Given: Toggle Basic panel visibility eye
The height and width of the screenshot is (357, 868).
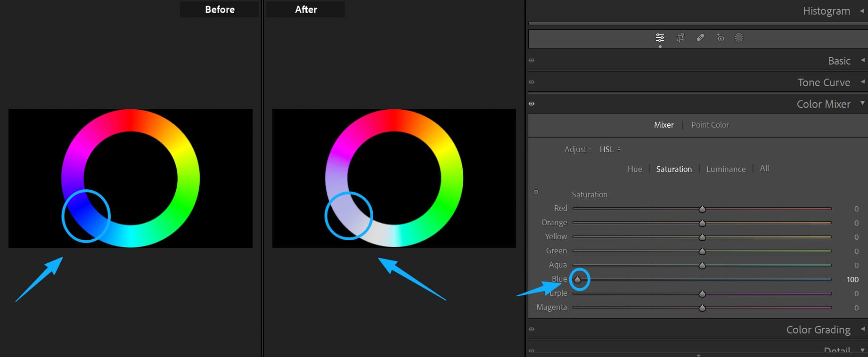Looking at the screenshot, I should (532, 61).
